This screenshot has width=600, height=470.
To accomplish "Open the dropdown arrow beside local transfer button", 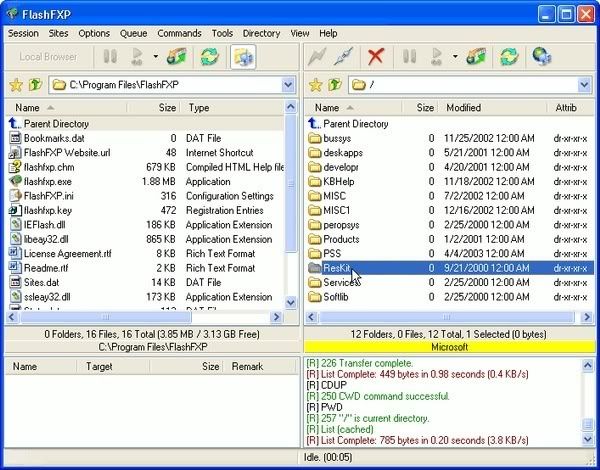I will (155, 57).
